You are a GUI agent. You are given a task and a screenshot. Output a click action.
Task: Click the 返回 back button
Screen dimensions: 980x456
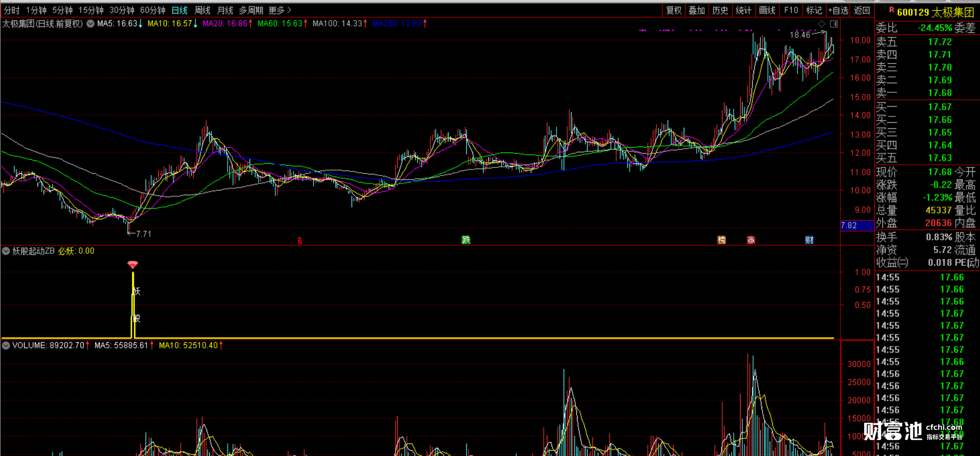[861, 10]
